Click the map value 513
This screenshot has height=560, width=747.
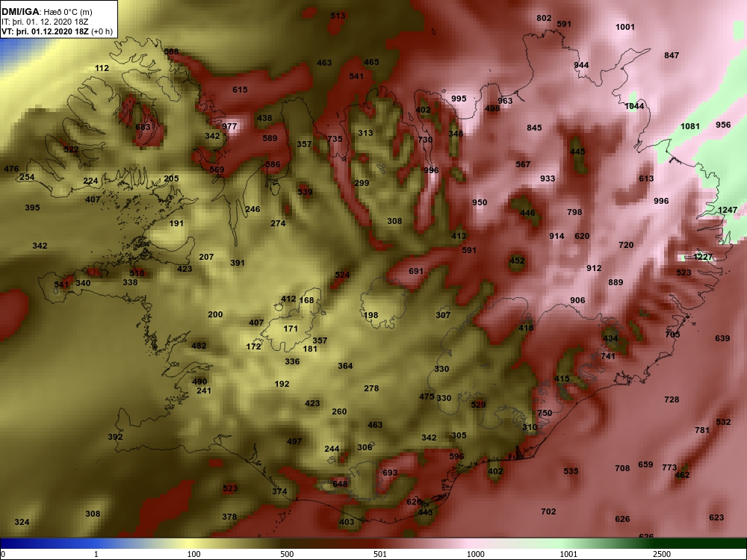[x=338, y=16]
